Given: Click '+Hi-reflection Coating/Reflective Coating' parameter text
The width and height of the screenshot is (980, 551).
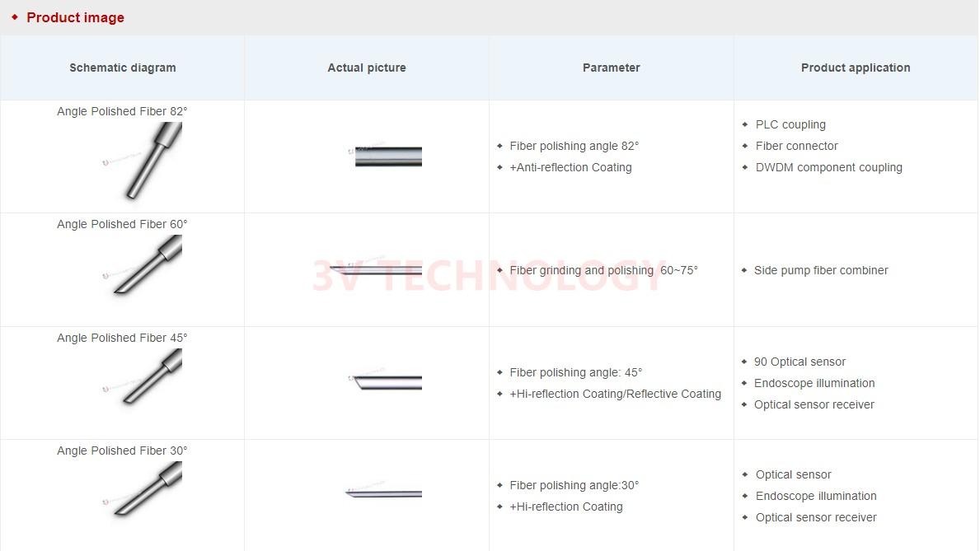Looking at the screenshot, I should pos(616,394).
